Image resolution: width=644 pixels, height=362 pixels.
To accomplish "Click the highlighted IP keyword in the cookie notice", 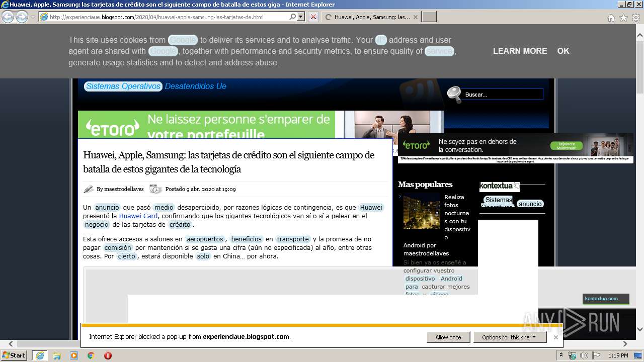I will tap(381, 40).
